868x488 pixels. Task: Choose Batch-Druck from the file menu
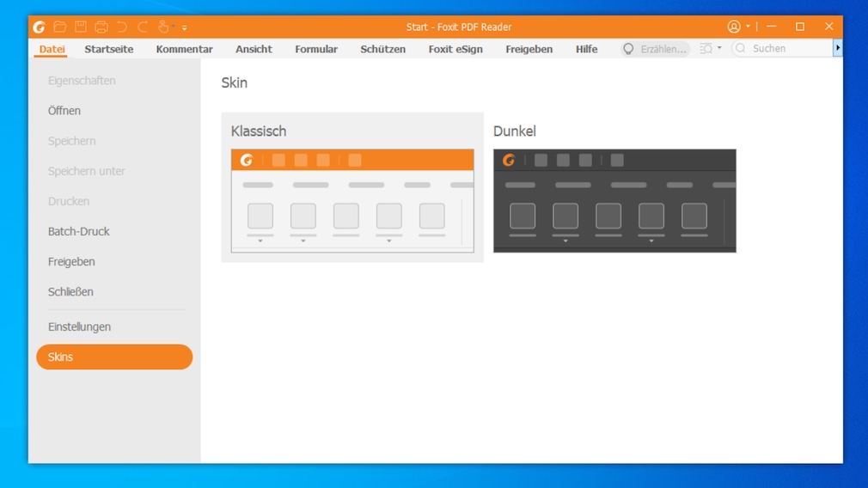pyautogui.click(x=79, y=231)
